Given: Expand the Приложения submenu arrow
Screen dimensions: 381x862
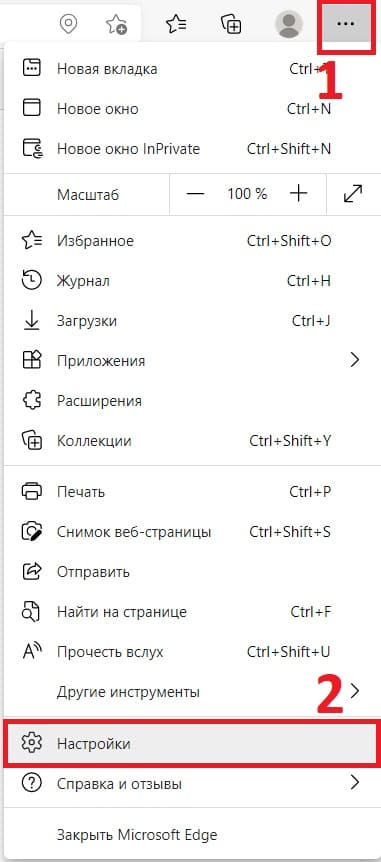Looking at the screenshot, I should [355, 361].
